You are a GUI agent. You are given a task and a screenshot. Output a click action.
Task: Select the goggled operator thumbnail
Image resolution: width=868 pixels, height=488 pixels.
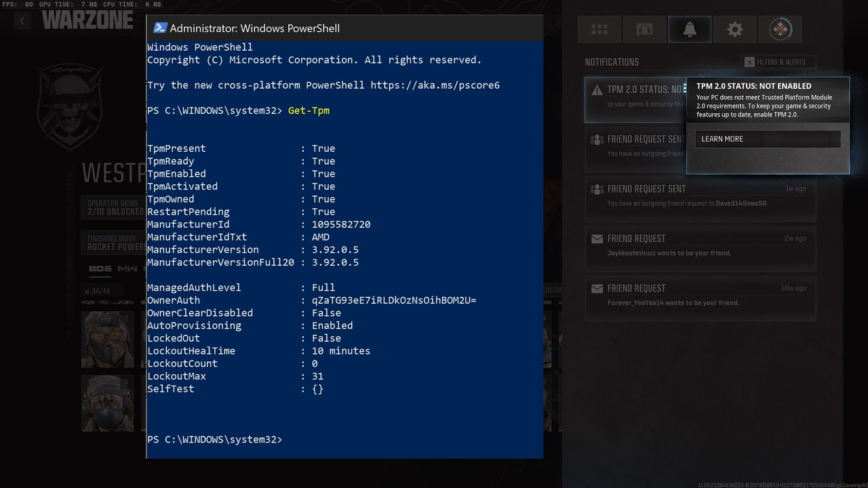[107, 339]
